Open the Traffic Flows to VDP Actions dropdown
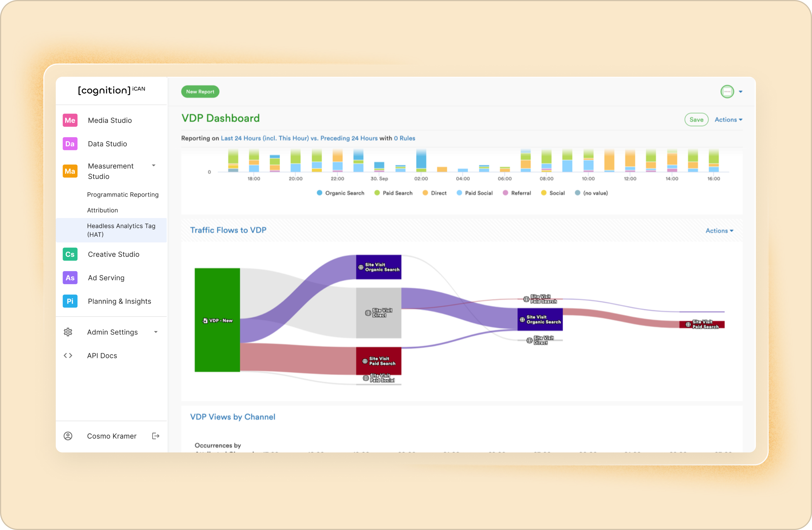812x530 pixels. coord(719,231)
